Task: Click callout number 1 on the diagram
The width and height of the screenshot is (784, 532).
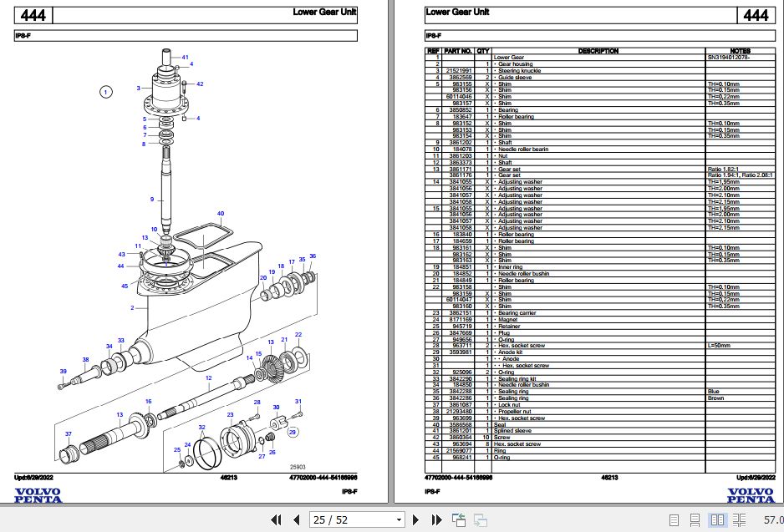Action: click(x=105, y=92)
